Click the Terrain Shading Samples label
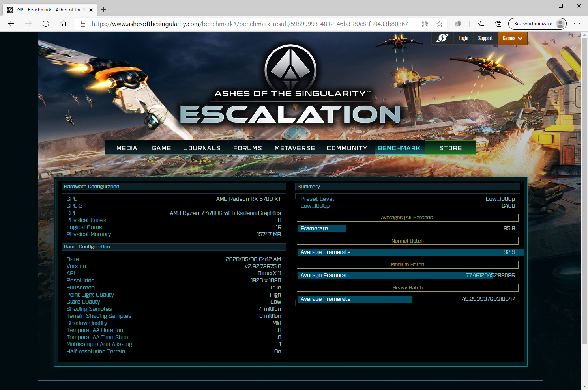 99,316
